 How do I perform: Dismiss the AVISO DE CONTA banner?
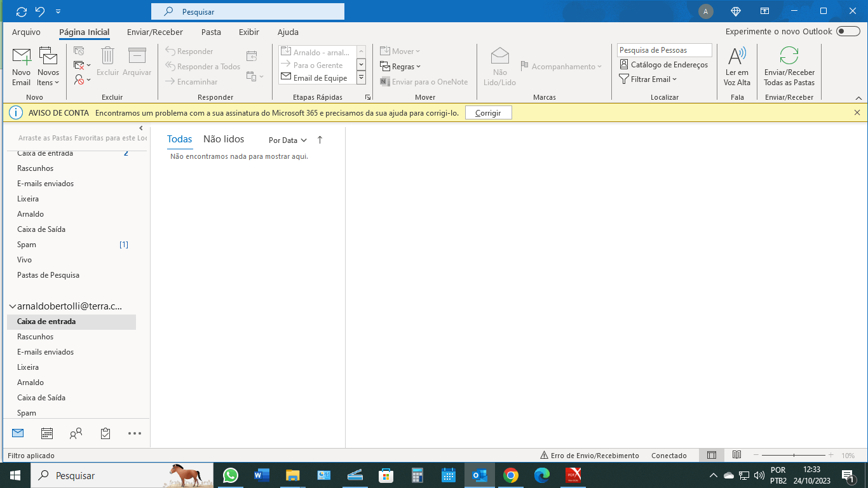tap(857, 112)
